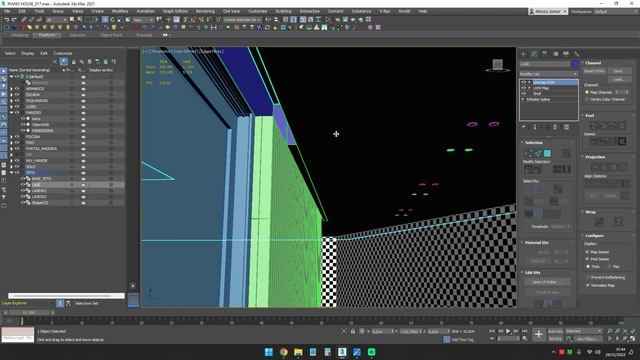Open the Modifier List dropdown
The width and height of the screenshot is (640, 360).
548,74
